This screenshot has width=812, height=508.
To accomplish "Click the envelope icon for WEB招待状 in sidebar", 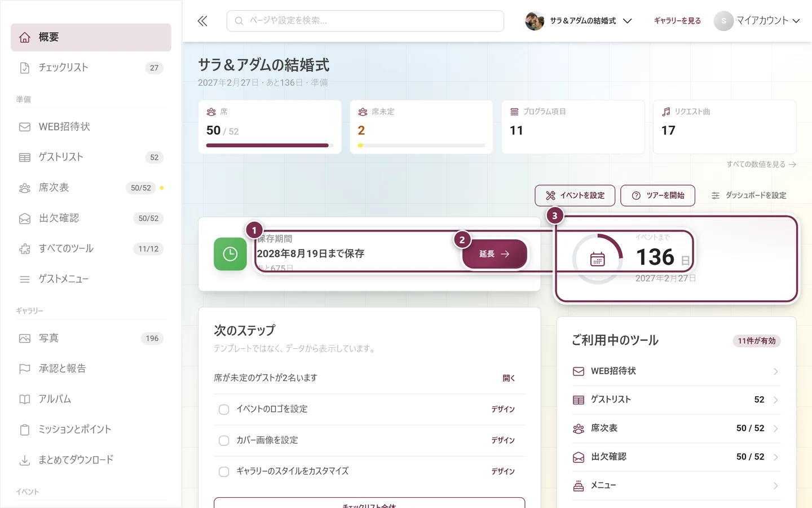I will coord(25,127).
